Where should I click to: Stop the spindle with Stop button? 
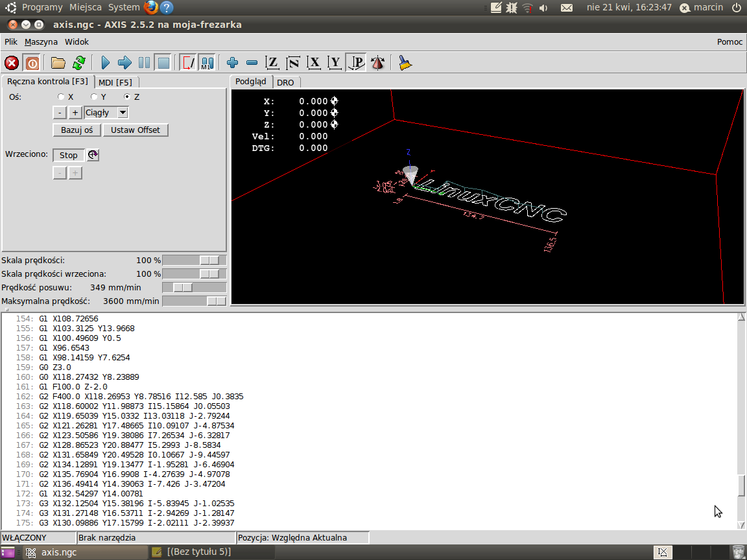69,156
